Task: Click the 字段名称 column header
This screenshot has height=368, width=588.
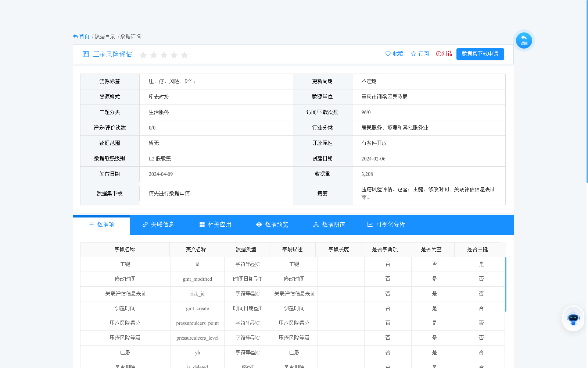Action: click(x=125, y=250)
